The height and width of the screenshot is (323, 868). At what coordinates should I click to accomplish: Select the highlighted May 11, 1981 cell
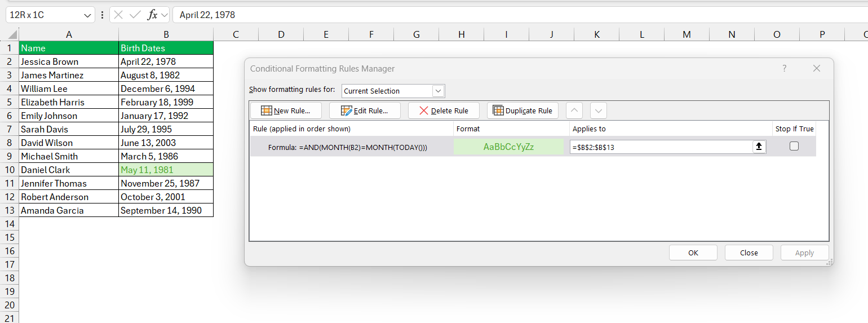click(166, 170)
